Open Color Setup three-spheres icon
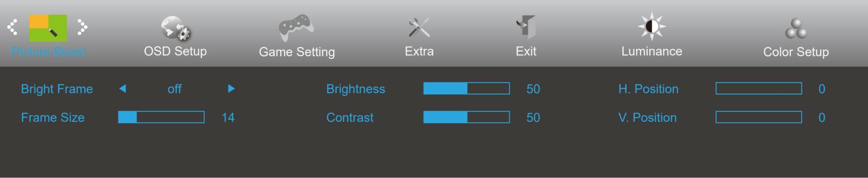The width and height of the screenshot is (868, 178). tap(796, 28)
